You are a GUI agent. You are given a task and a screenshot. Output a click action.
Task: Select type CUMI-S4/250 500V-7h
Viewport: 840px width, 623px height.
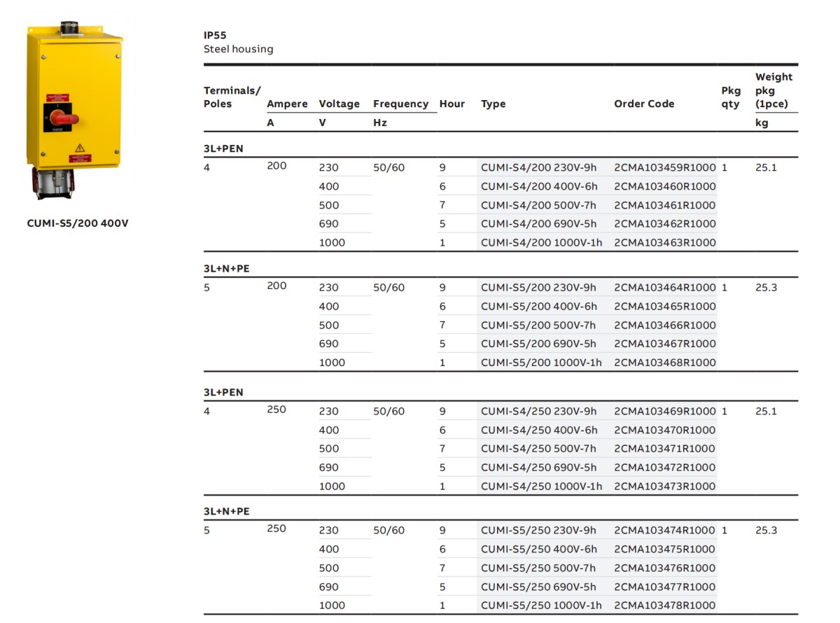point(539,449)
